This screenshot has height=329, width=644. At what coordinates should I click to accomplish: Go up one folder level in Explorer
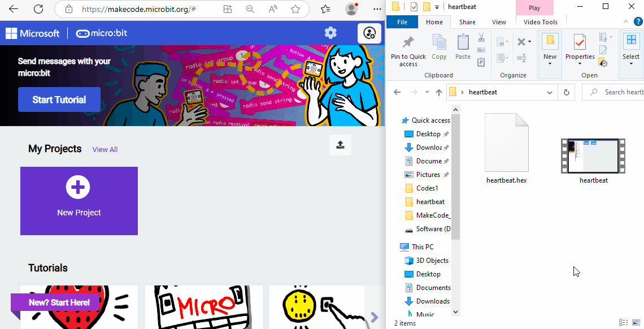pyautogui.click(x=438, y=92)
